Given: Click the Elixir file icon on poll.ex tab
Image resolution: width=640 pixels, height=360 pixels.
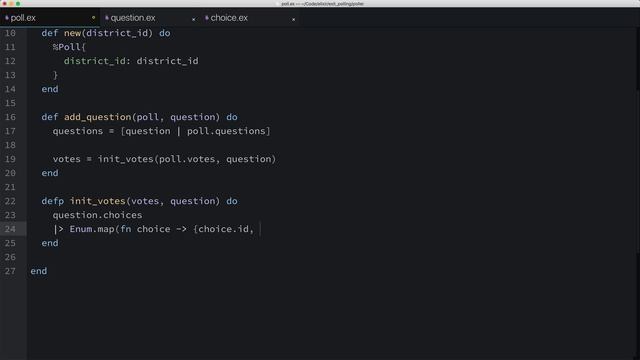Looking at the screenshot, I should 7,18.
